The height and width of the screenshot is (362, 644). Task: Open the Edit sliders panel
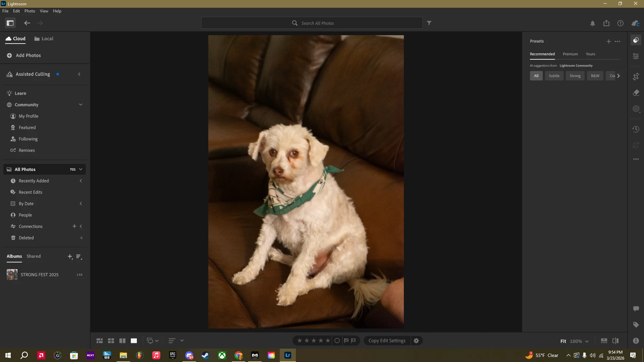[x=636, y=56]
